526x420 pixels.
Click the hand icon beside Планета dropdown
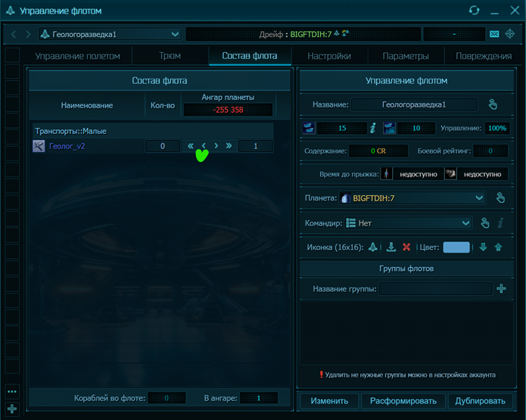click(x=500, y=198)
